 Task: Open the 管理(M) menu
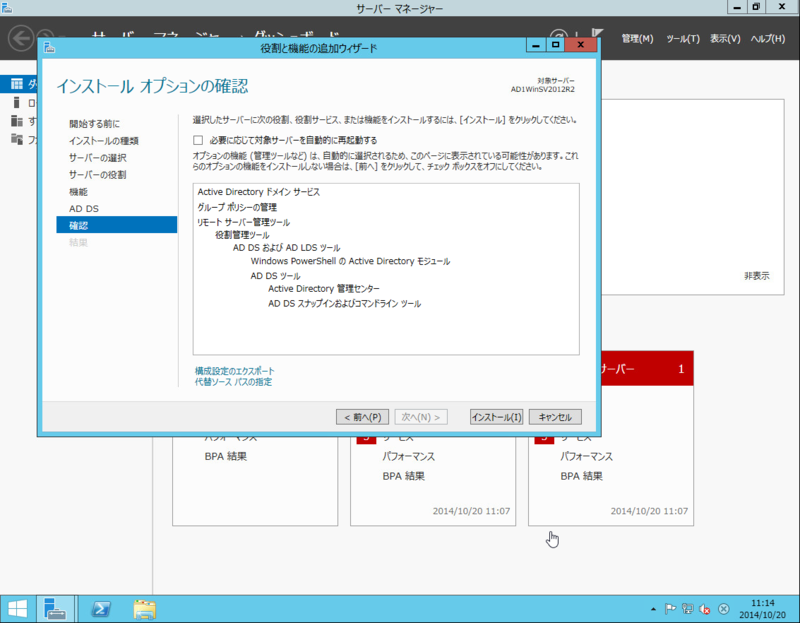(637, 37)
